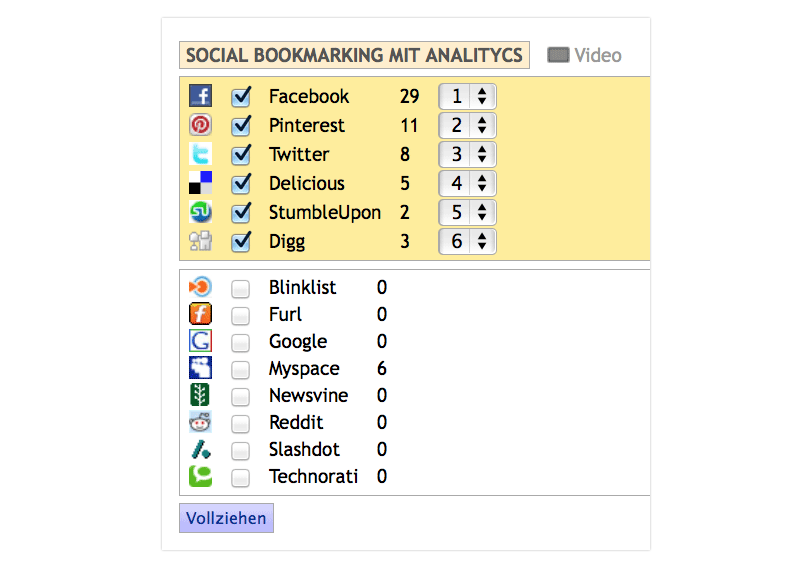Click the Digg icon

pos(201,241)
